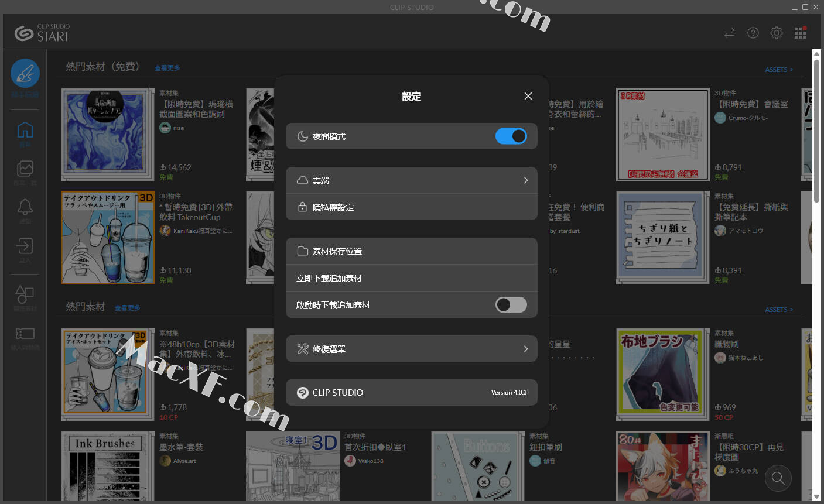The image size is (824, 504).
Task: Click author Crumo-クルモ-
Action: pyautogui.click(x=748, y=118)
